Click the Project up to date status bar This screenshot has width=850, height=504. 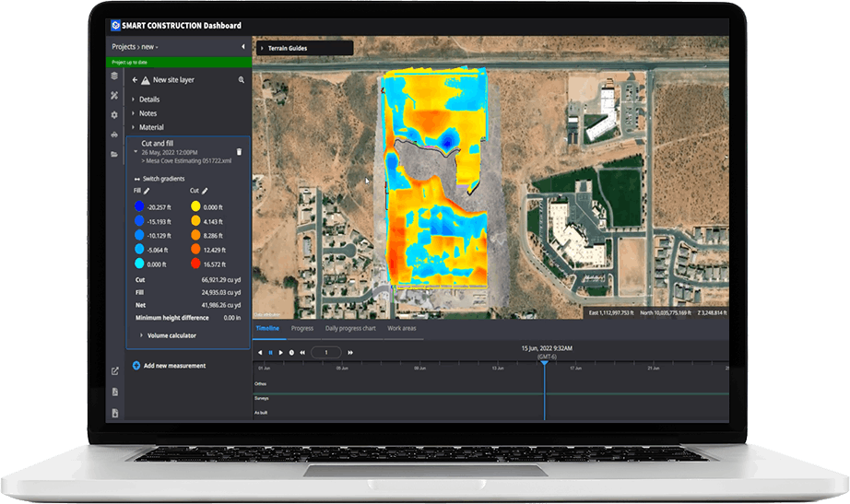179,63
